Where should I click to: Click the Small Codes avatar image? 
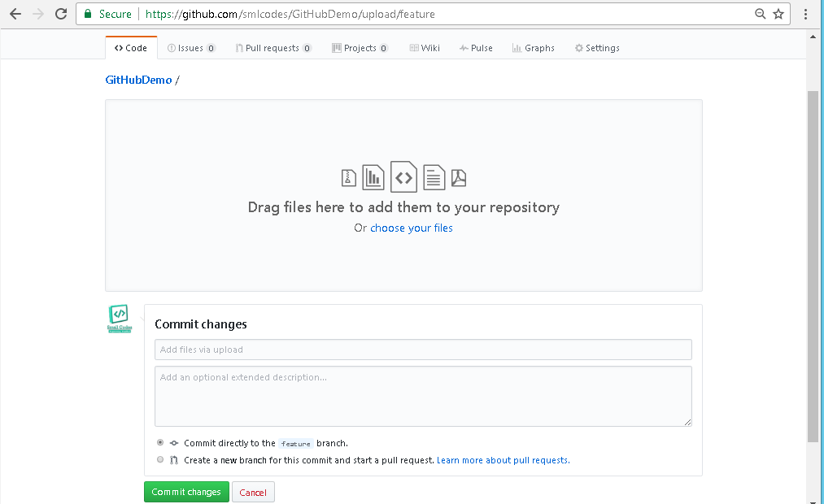click(x=119, y=319)
